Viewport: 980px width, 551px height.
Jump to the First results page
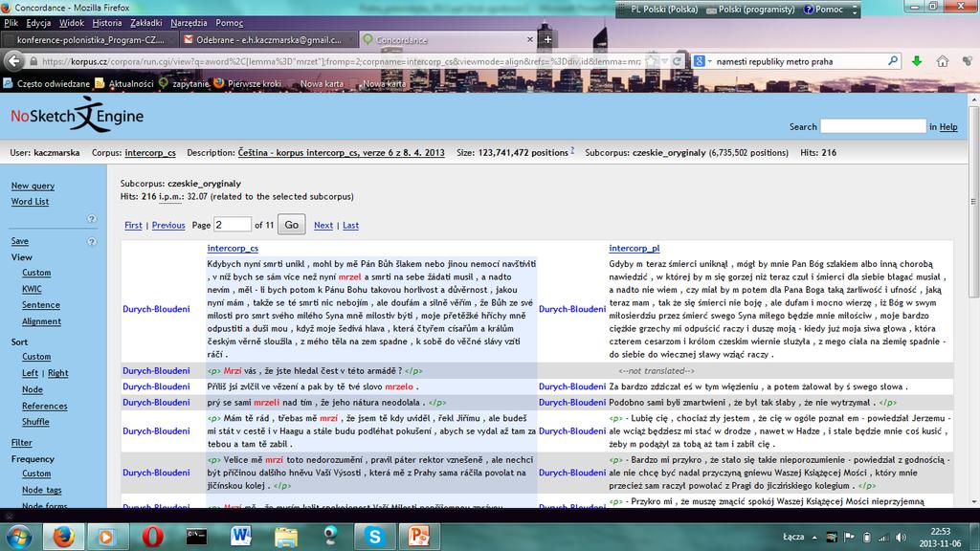point(133,226)
